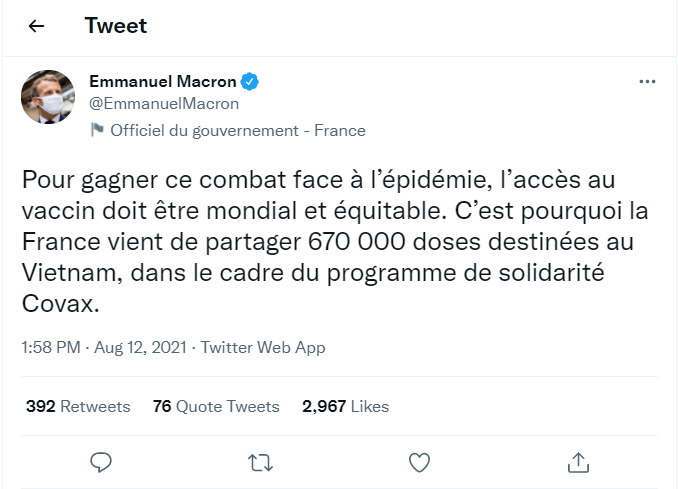Click the blue verified badge
The image size is (678, 489).
coord(253,80)
